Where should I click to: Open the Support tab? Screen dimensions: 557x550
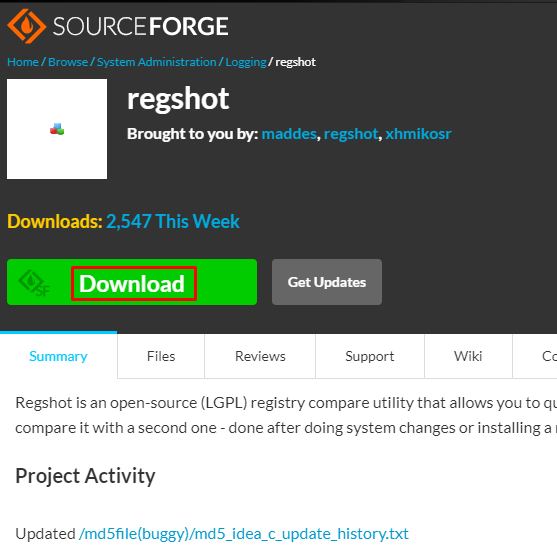coord(370,356)
